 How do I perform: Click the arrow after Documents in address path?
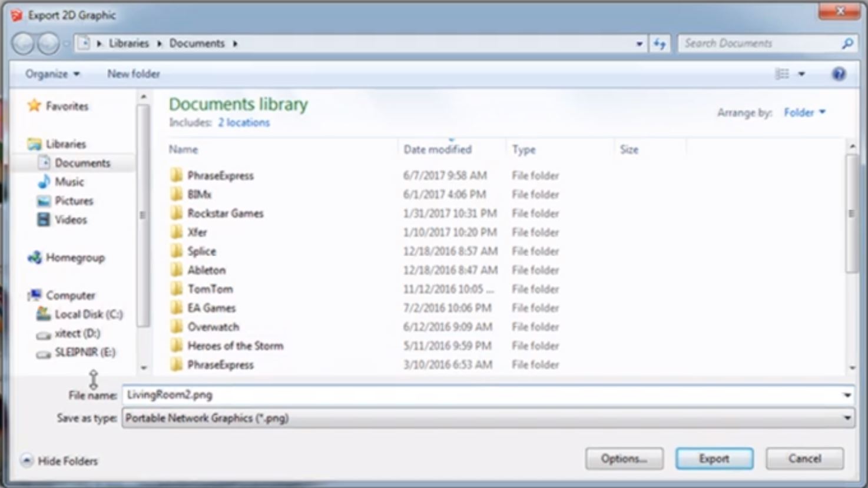pos(235,44)
